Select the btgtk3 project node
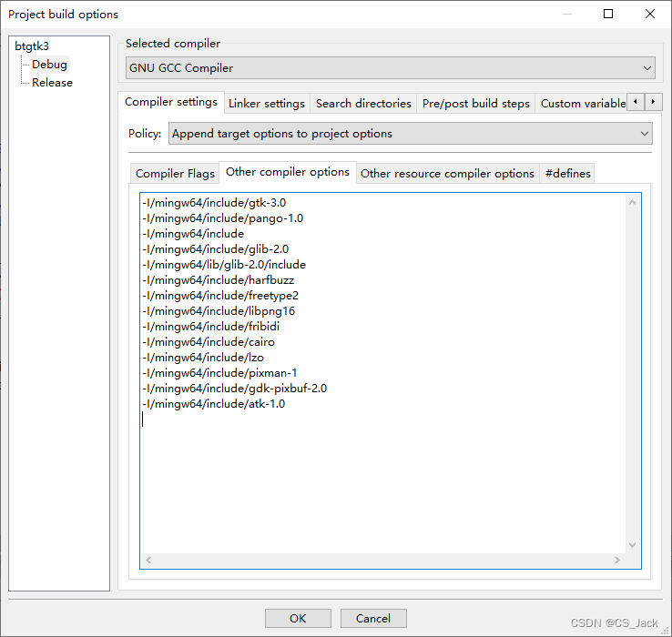Screen dimensions: 672x637 coord(32,45)
